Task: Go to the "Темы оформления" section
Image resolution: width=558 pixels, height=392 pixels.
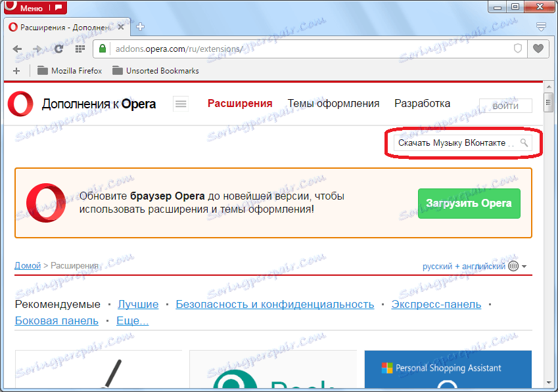Action: tap(334, 104)
